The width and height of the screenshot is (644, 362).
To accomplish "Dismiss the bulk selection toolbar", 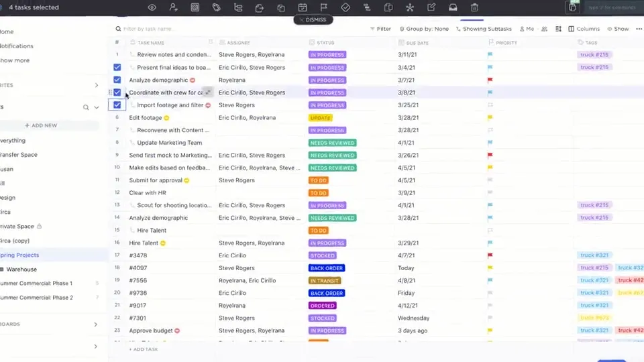I will (x=313, y=19).
